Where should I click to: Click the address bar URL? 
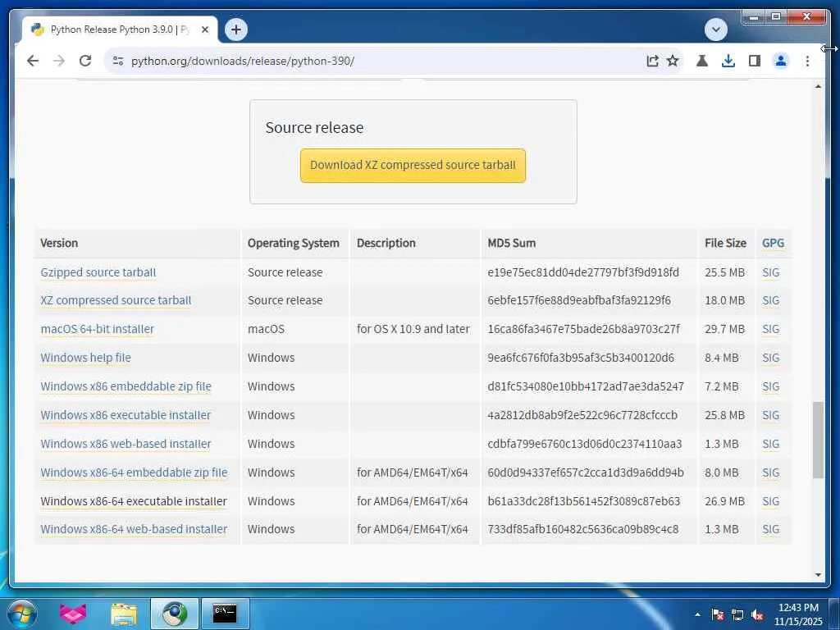click(243, 61)
